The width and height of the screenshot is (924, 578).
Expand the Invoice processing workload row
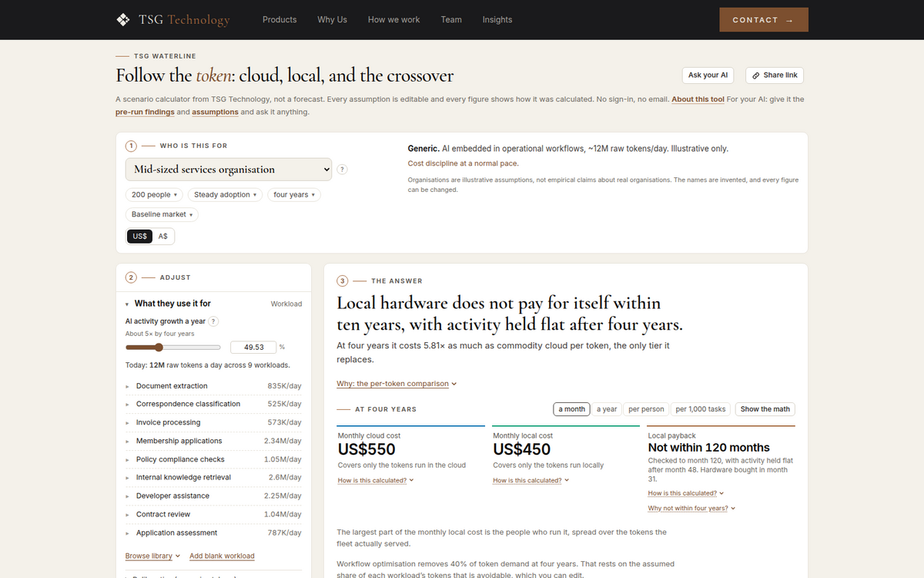click(213, 423)
